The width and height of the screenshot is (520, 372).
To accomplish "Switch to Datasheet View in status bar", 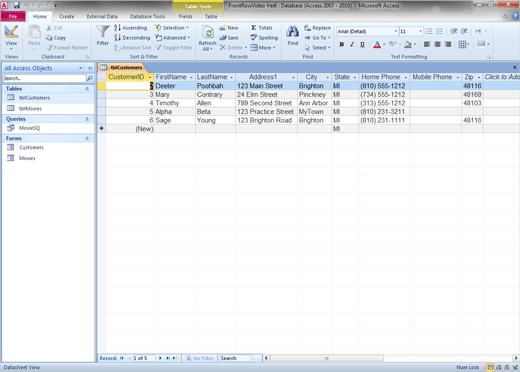I will (x=490, y=367).
